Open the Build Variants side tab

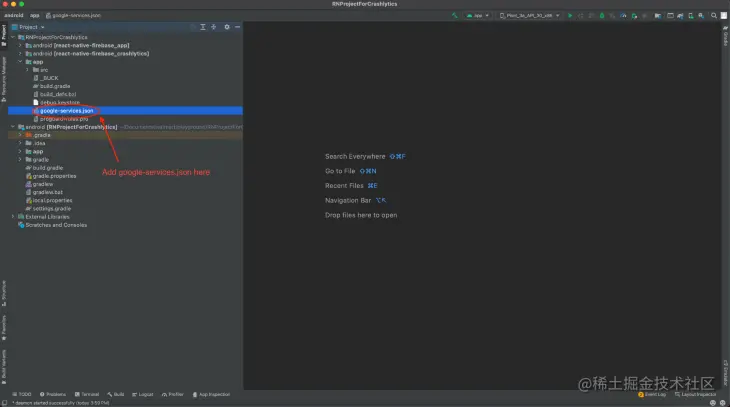point(4,367)
